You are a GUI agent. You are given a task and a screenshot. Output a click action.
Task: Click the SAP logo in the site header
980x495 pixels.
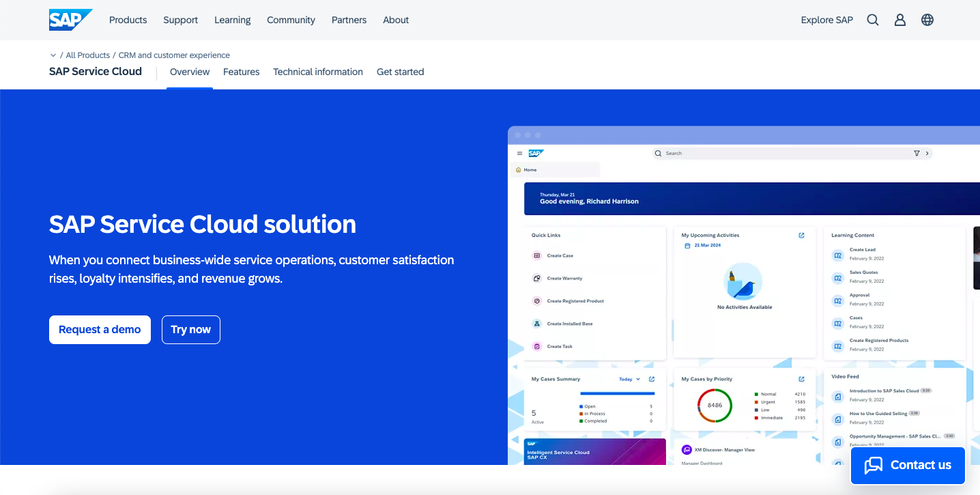tap(70, 20)
